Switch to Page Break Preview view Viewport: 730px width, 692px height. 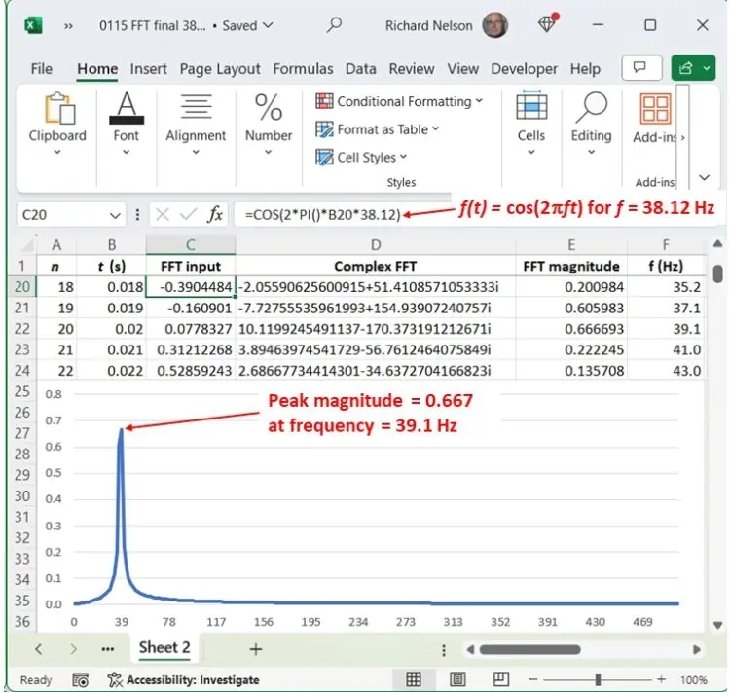click(500, 679)
